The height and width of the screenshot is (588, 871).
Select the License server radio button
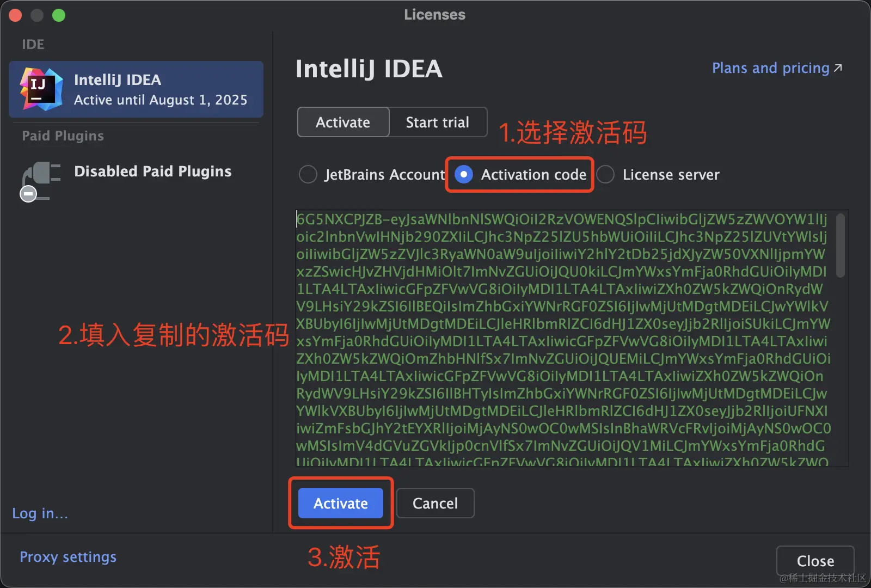pos(605,174)
